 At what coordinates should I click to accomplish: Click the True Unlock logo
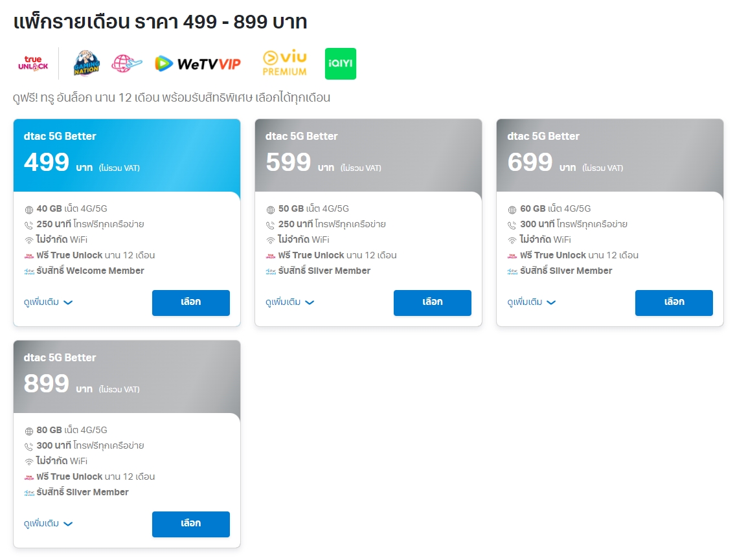(x=32, y=63)
